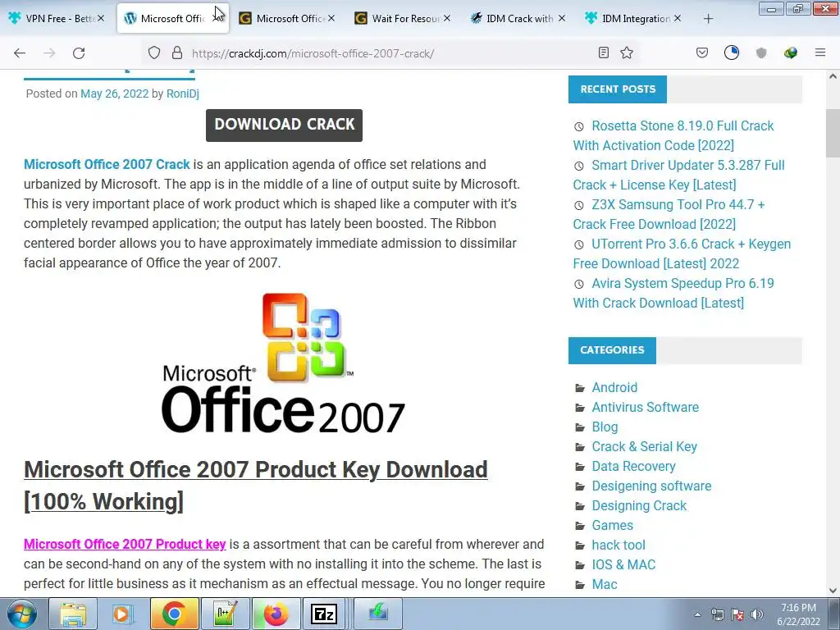Click the page scrollbar down arrow
The height and width of the screenshot is (630, 840).
833,591
